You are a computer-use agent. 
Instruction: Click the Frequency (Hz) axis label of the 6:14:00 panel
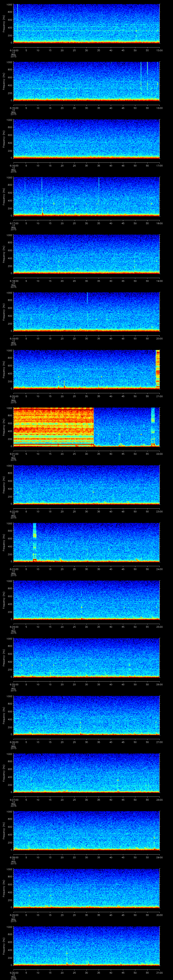(x=4, y=24)
